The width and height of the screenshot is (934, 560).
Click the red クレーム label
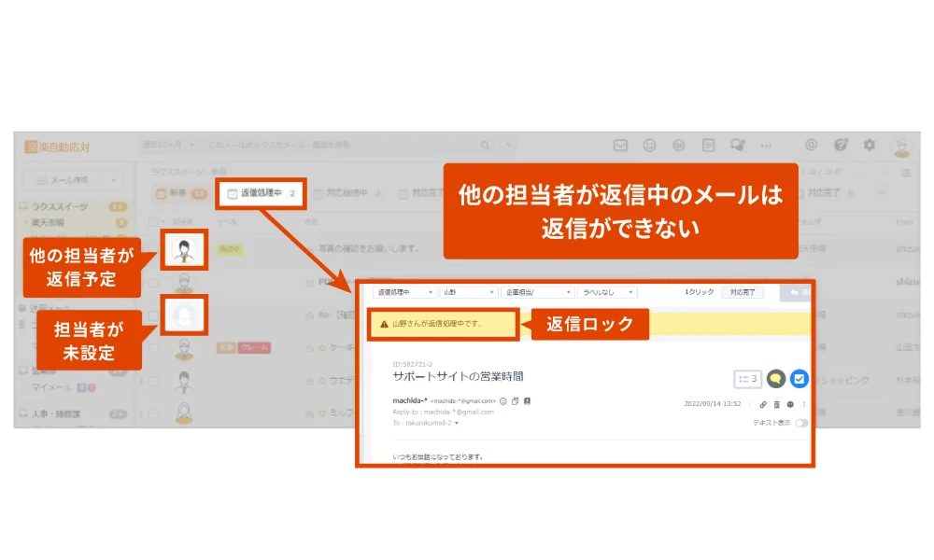click(x=254, y=347)
